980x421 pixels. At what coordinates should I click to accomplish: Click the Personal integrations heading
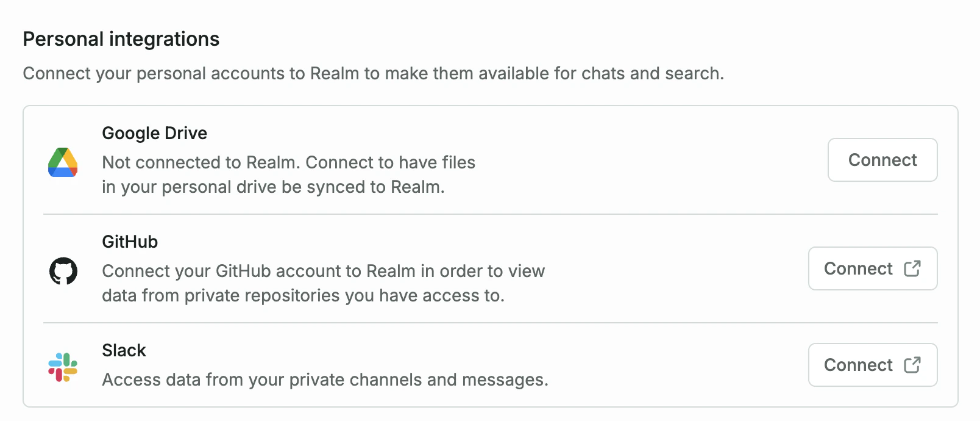pyautogui.click(x=121, y=38)
